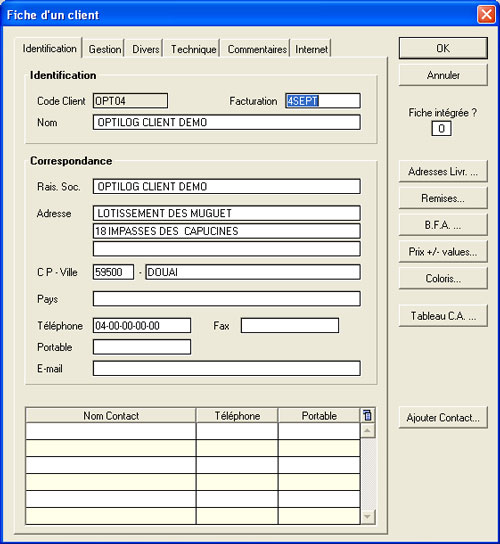
Task: Open the Gestion tab
Action: coord(105,49)
